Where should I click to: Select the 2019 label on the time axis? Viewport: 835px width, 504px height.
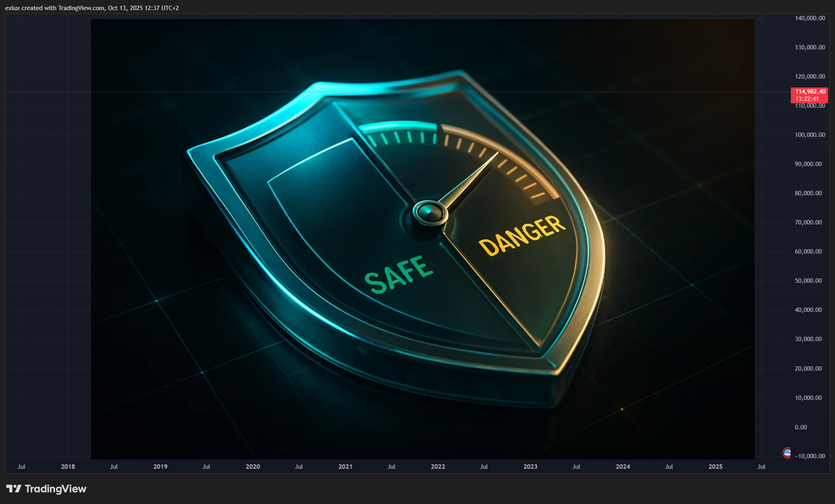coord(160,466)
